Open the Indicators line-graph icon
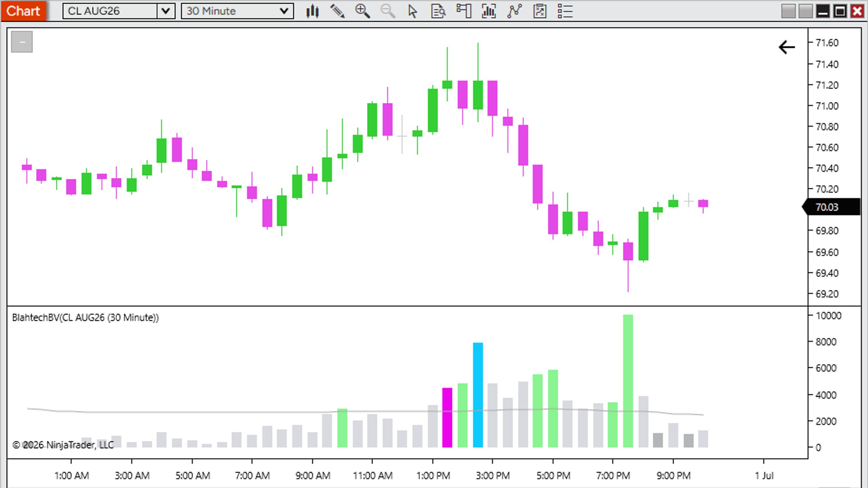Screen dimensions: 868x488 (x=514, y=11)
